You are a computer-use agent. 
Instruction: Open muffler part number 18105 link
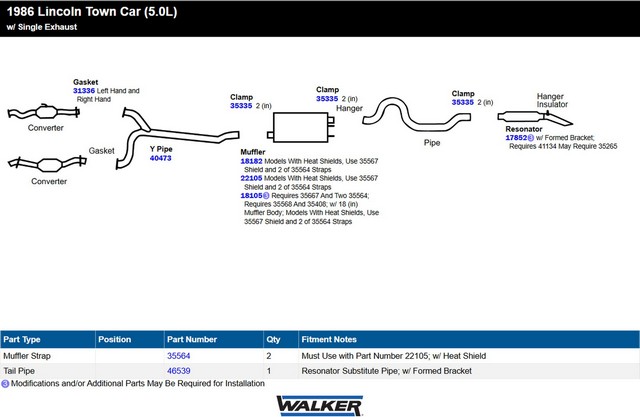(251, 195)
